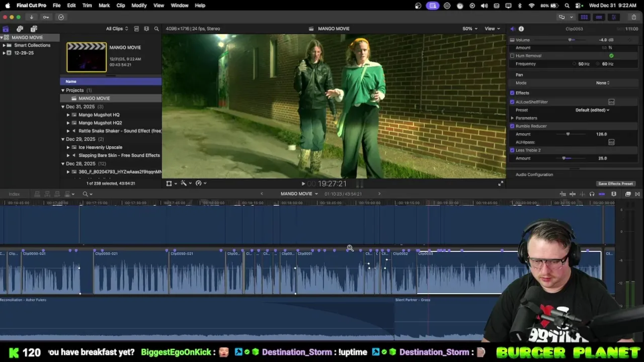
Task: Click the browser search magnifier icon
Action: 156,29
